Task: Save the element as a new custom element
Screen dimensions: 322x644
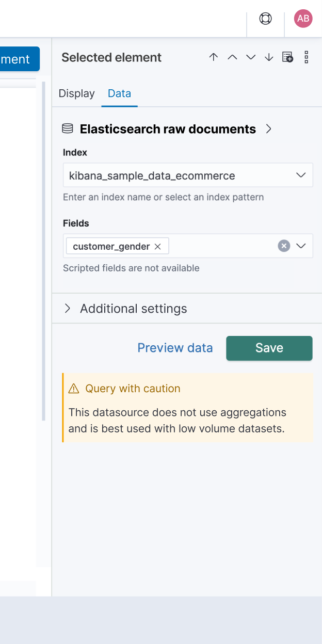Action: pos(287,57)
